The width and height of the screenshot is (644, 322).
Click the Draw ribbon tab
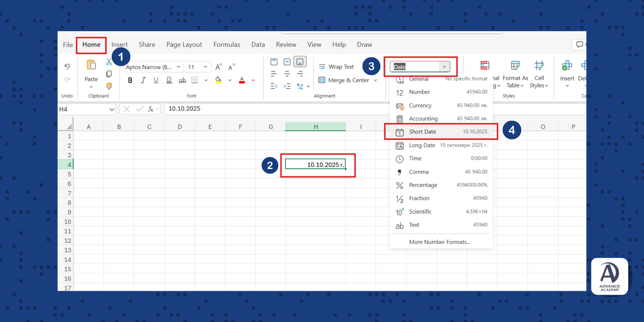pos(364,45)
